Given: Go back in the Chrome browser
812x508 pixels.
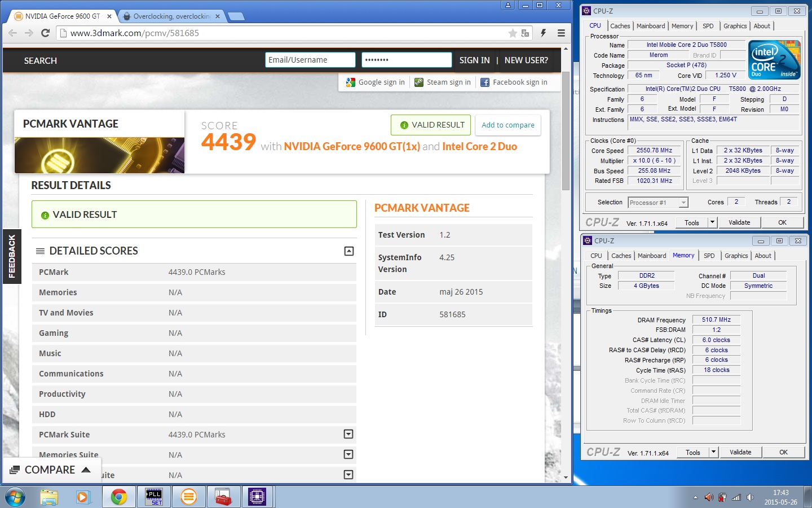Looking at the screenshot, I should [12, 33].
